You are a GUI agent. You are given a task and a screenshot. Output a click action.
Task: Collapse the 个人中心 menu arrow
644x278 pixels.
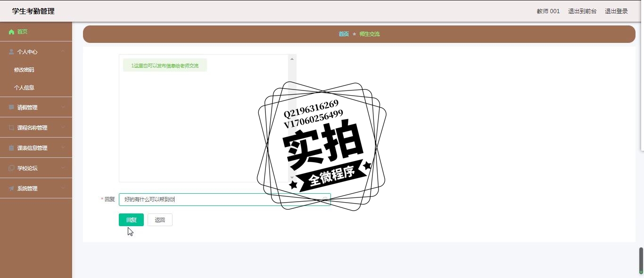(63, 52)
